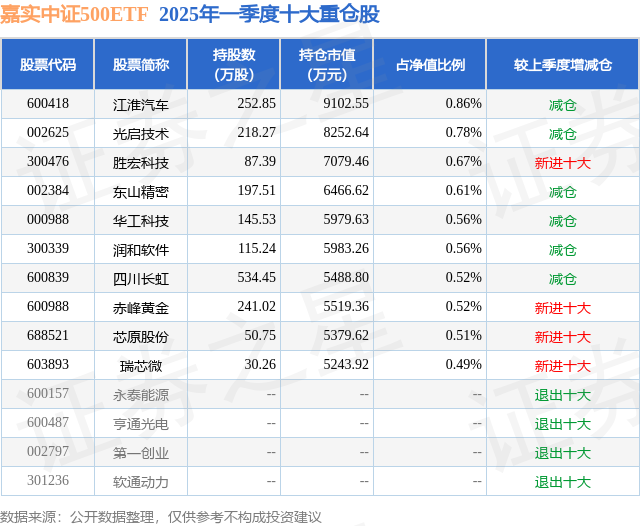640x526 pixels.
Task: Click the 股票简称 column header
Action: 141,64
